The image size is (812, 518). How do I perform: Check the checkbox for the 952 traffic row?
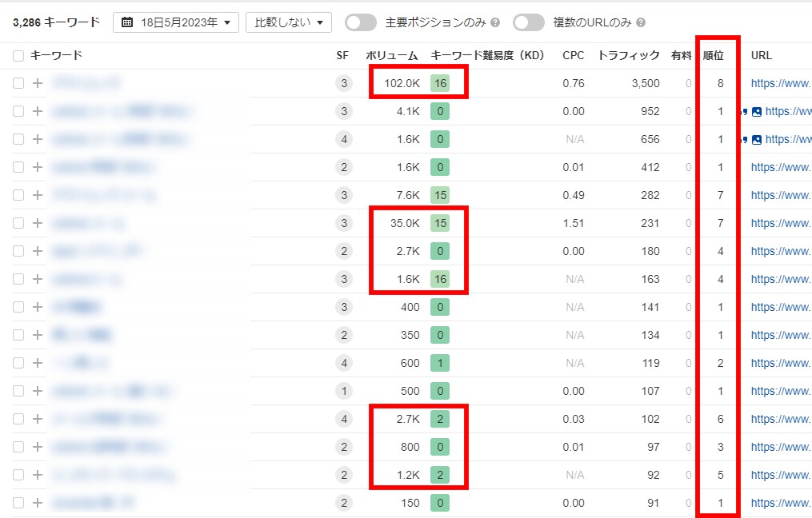tap(18, 111)
